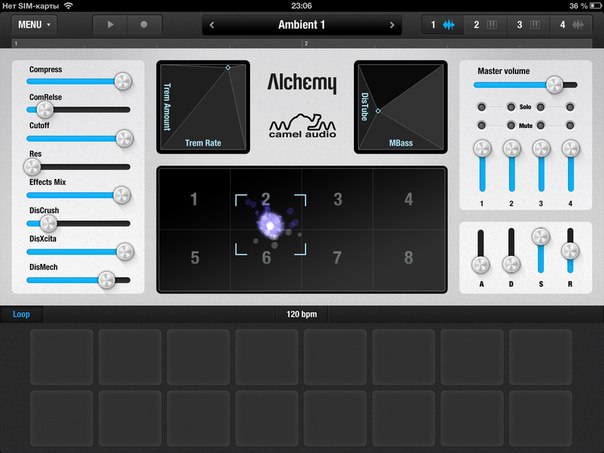Toggle Solo for channel 1

482,107
